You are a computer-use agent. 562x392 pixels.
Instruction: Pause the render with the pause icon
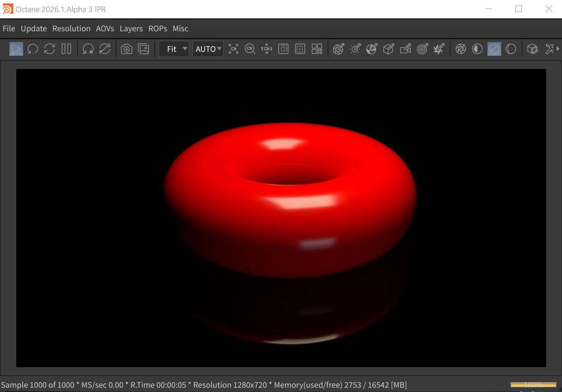tap(66, 49)
